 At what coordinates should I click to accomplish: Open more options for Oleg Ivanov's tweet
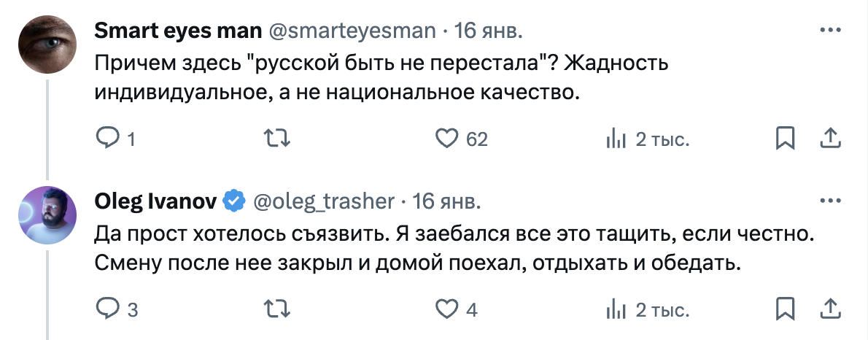pos(830,201)
